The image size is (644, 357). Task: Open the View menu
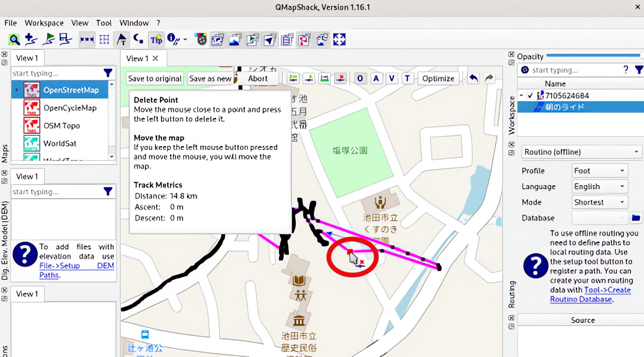click(x=80, y=23)
